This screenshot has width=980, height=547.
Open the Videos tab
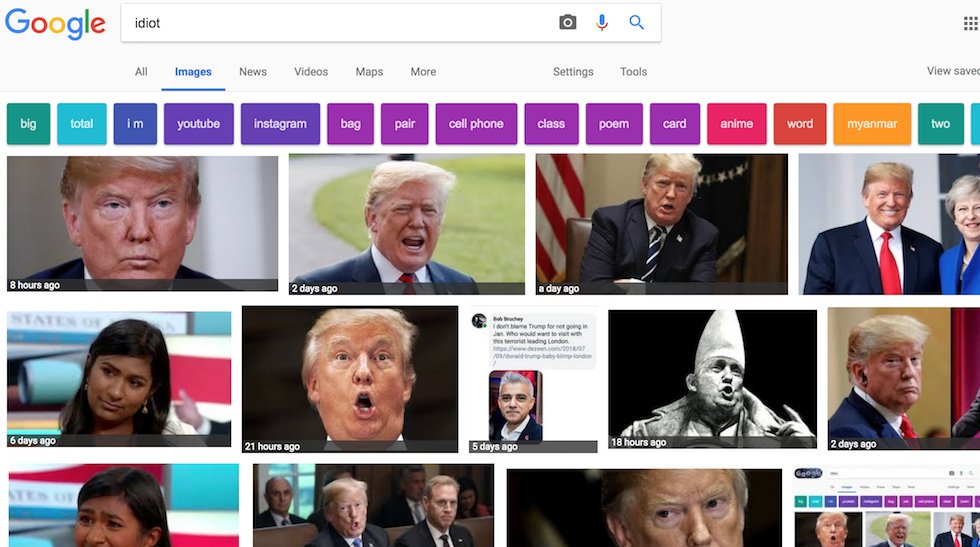(x=311, y=72)
